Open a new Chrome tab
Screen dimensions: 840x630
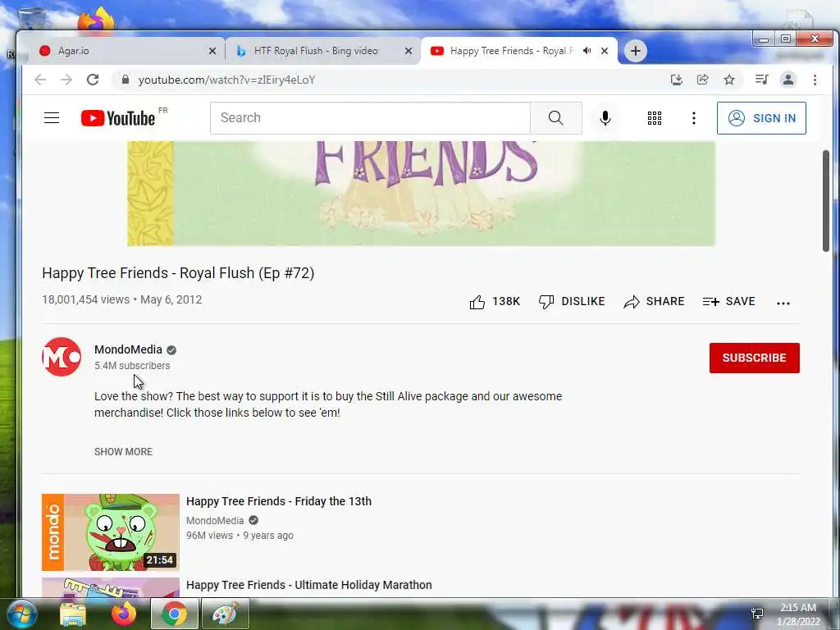(636, 51)
